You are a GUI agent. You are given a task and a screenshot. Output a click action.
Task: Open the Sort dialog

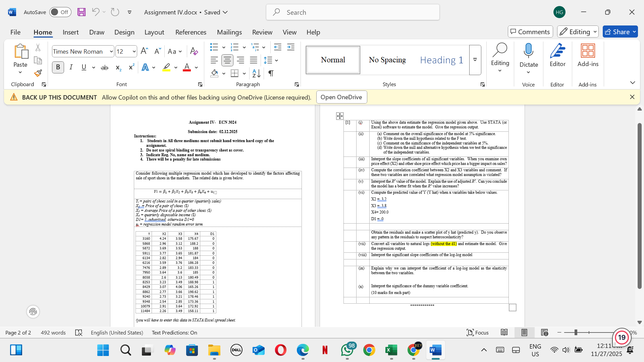[256, 73]
